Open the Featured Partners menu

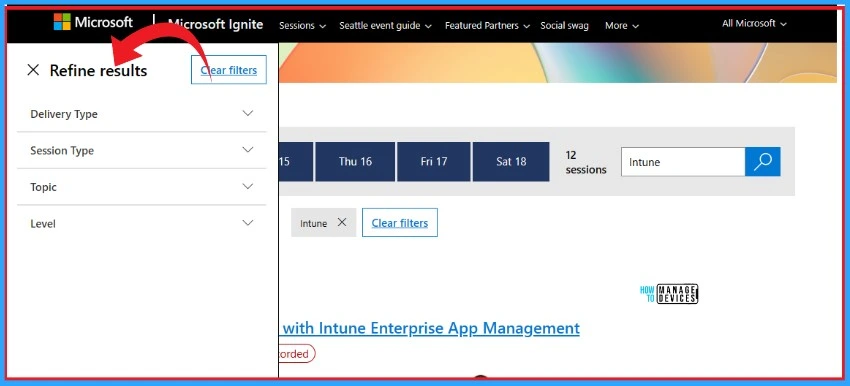tap(487, 25)
